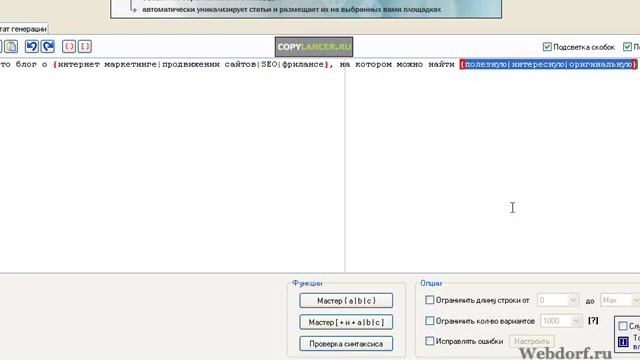Viewport: 640px width, 360px height.
Task: Enable 'Ограничить длину строки от' checkbox
Action: 429,300
